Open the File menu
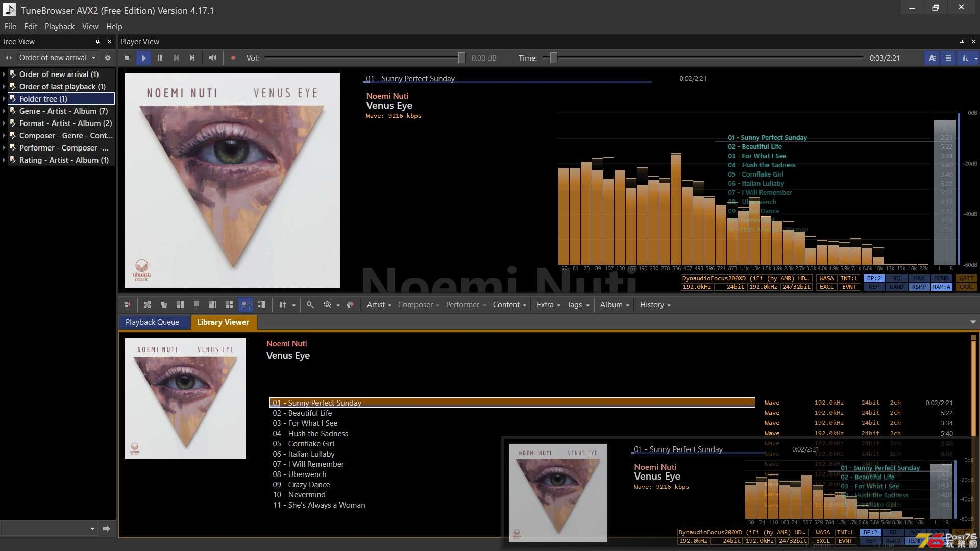This screenshot has height=551, width=980. coord(10,27)
